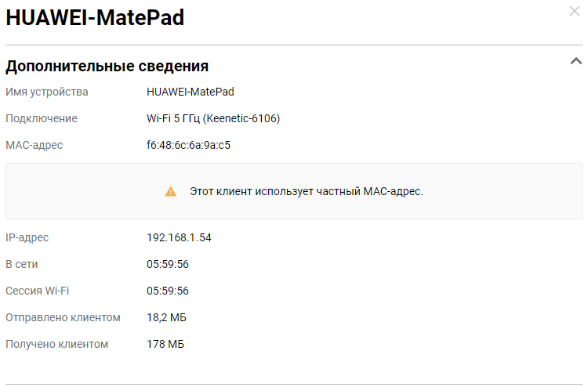Click the Сессия Wi-Fi duration value
Screen dimensions: 588x387
168,291
